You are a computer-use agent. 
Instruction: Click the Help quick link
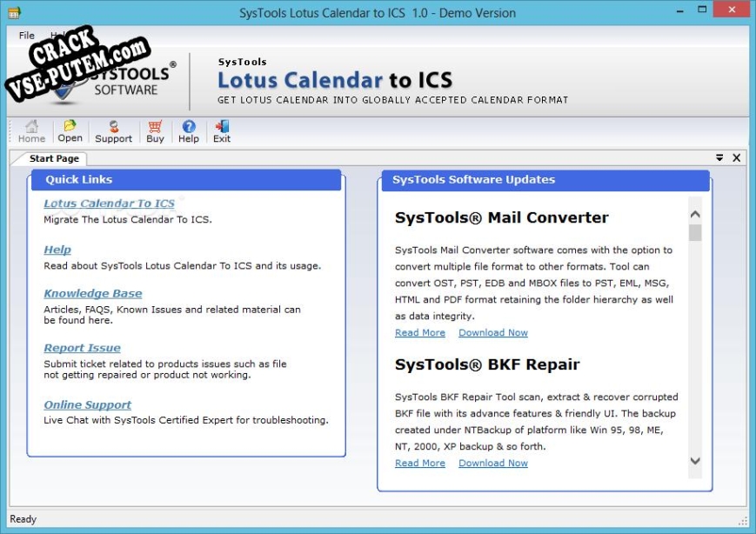(x=57, y=250)
